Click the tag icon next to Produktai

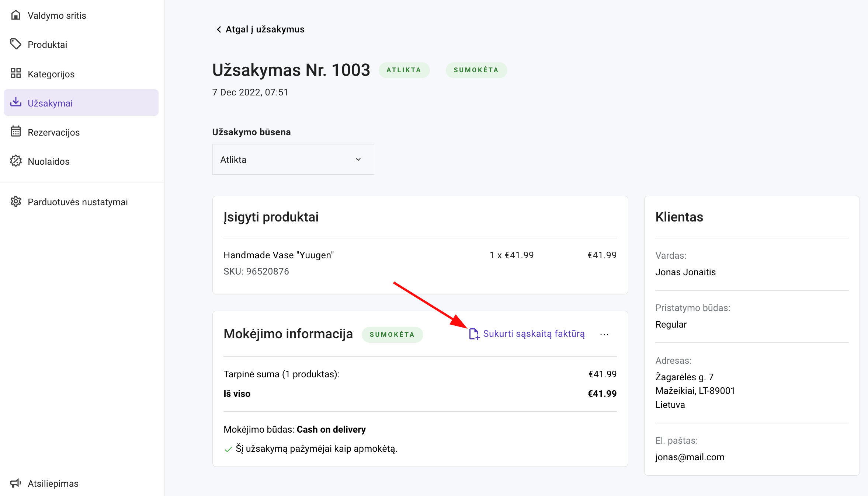(x=15, y=44)
